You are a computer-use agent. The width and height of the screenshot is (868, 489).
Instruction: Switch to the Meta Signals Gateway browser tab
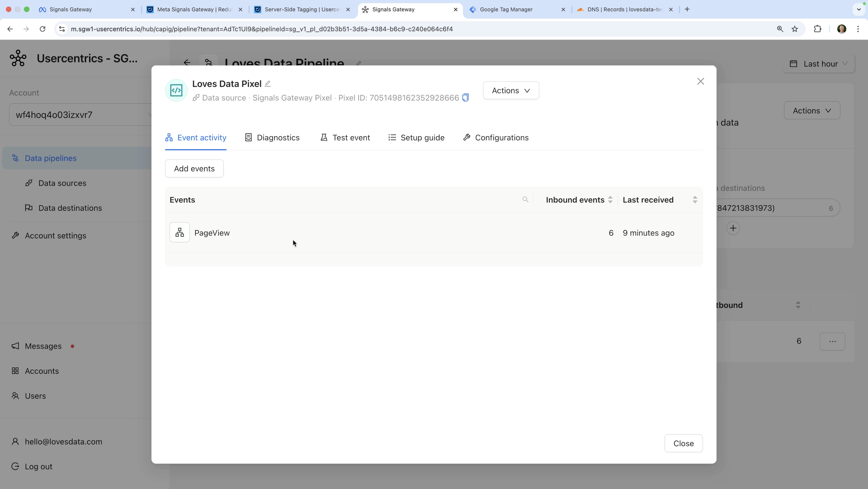click(x=195, y=9)
